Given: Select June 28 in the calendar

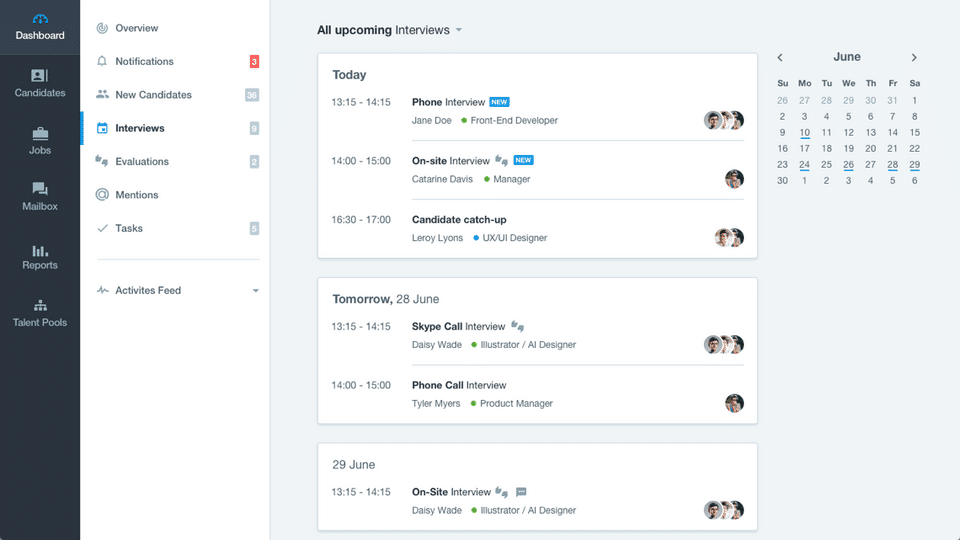Looking at the screenshot, I should [x=893, y=165].
